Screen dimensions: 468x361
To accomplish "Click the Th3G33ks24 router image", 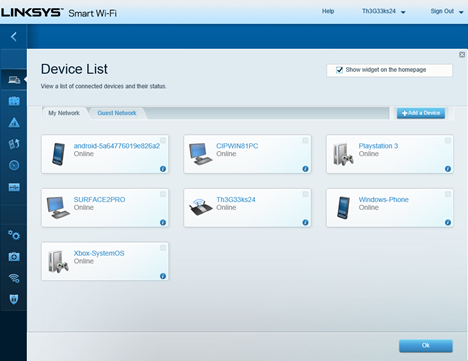I will (x=201, y=207).
